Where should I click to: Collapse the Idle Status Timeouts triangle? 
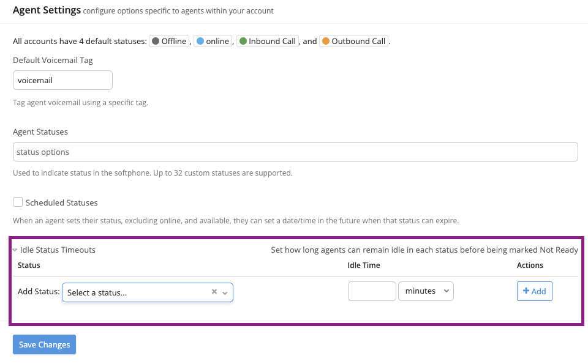15,250
